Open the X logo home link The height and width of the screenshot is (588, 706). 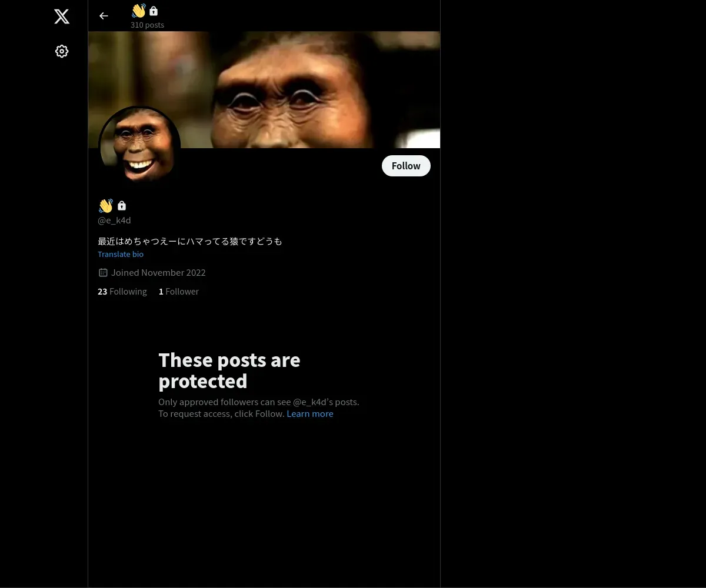tap(62, 16)
